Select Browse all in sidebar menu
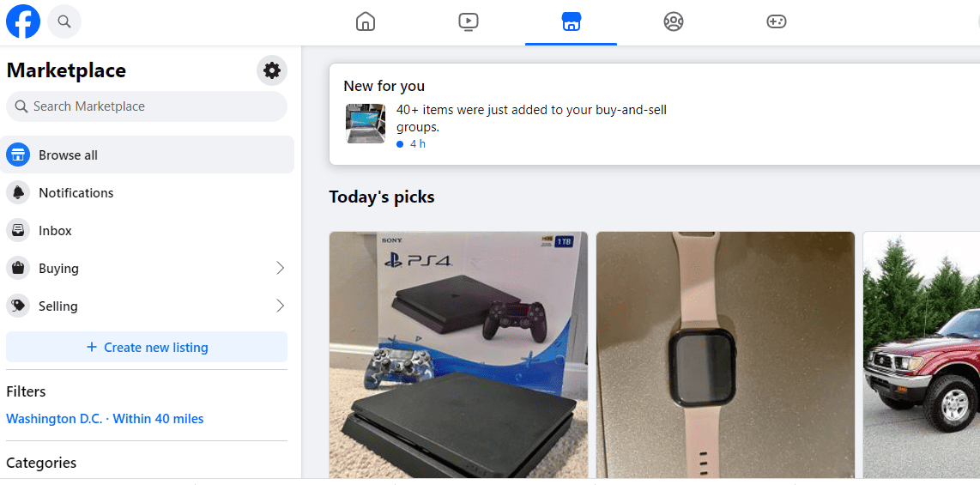This screenshot has width=980, height=485. pos(147,155)
